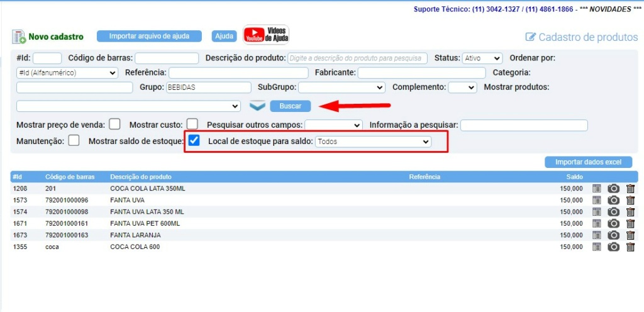Delete COCA COLA LATA 350ML with trash icon
This screenshot has height=312, width=644.
pos(630,189)
